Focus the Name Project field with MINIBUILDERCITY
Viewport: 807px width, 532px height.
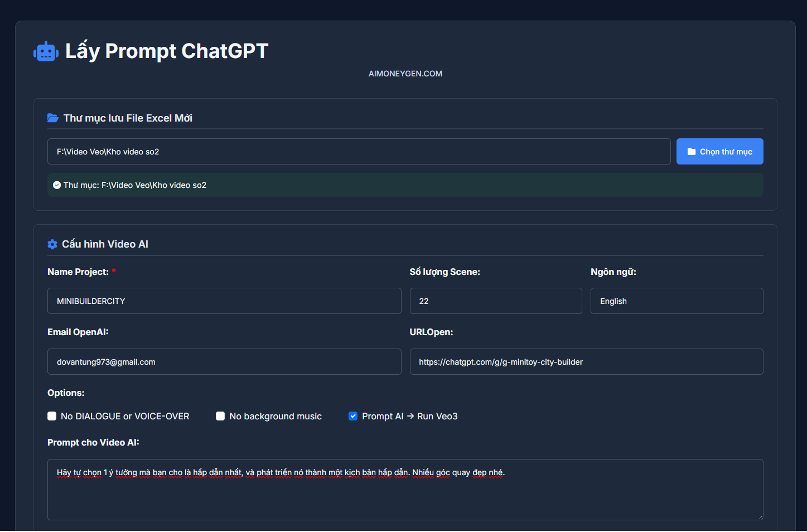(224, 301)
